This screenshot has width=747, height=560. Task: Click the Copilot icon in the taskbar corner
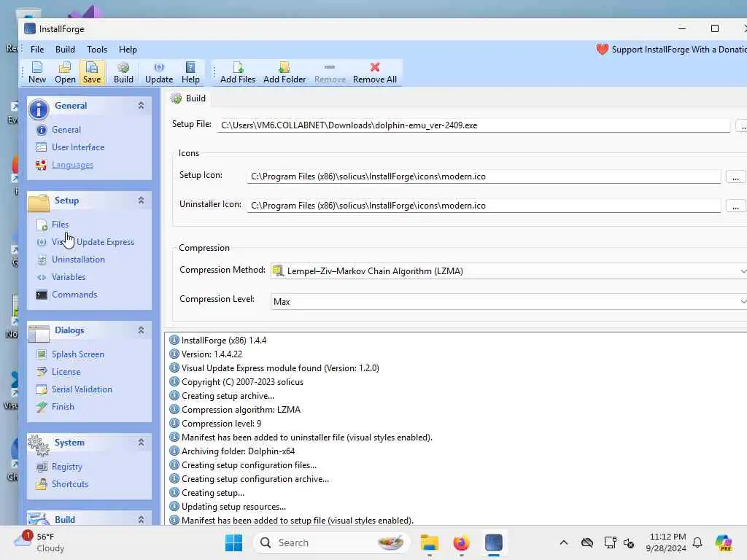pos(724,542)
